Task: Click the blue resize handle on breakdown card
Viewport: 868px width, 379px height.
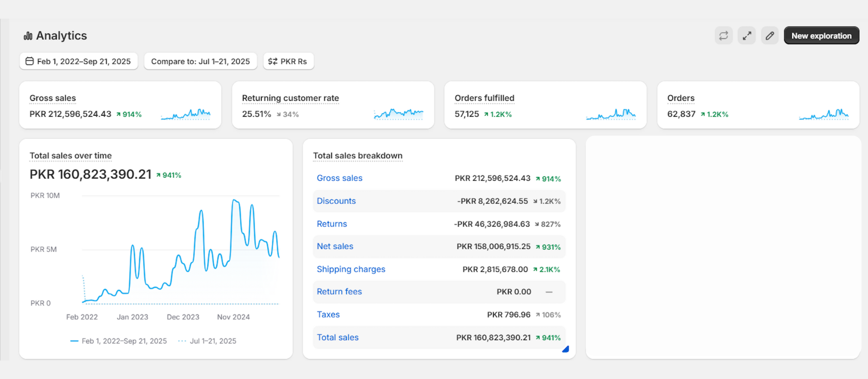Action: (565, 349)
